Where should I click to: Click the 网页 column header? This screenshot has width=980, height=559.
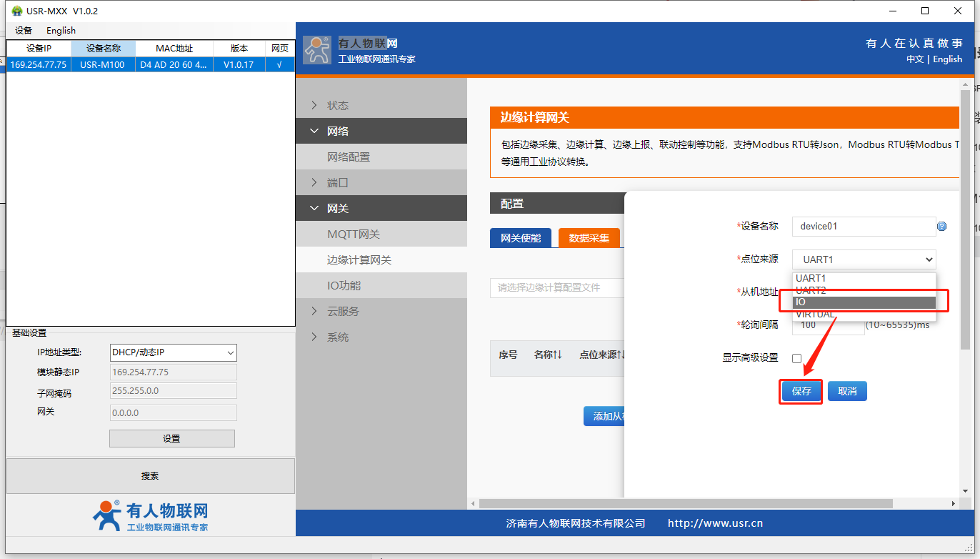pyautogui.click(x=279, y=49)
